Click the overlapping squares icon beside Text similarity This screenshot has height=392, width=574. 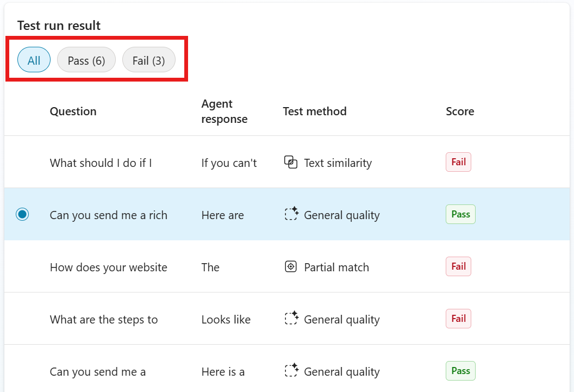coord(291,162)
